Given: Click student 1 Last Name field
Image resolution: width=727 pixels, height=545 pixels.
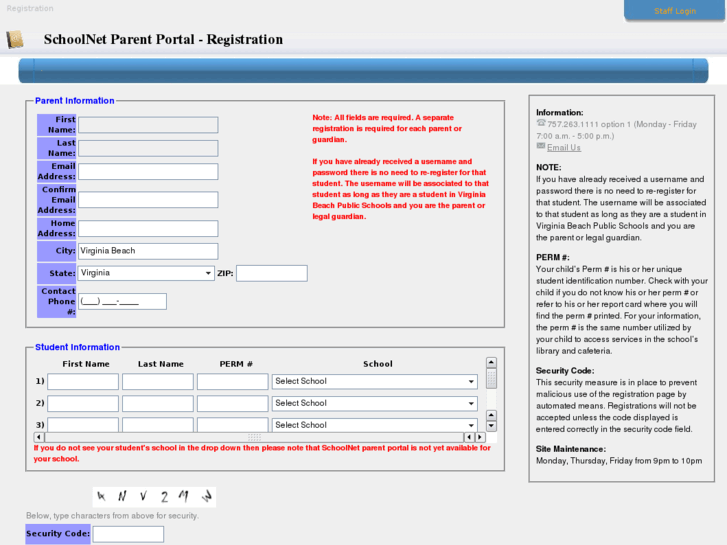Looking at the screenshot, I should click(158, 382).
